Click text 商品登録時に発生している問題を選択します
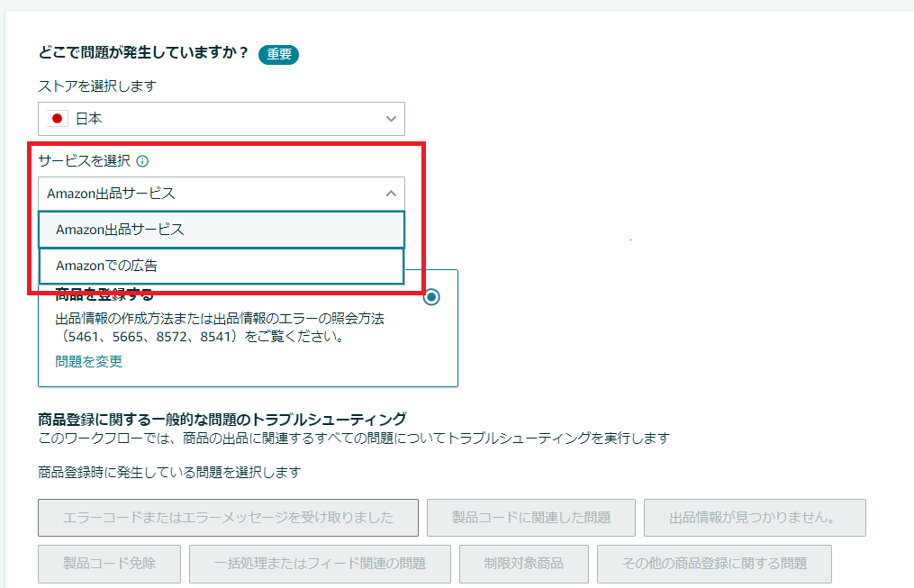This screenshot has width=914, height=588. pos(169,472)
